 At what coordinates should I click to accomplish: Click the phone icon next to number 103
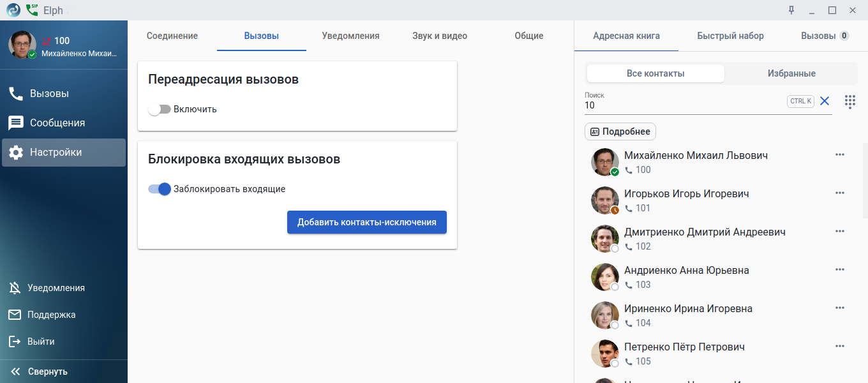(x=629, y=285)
